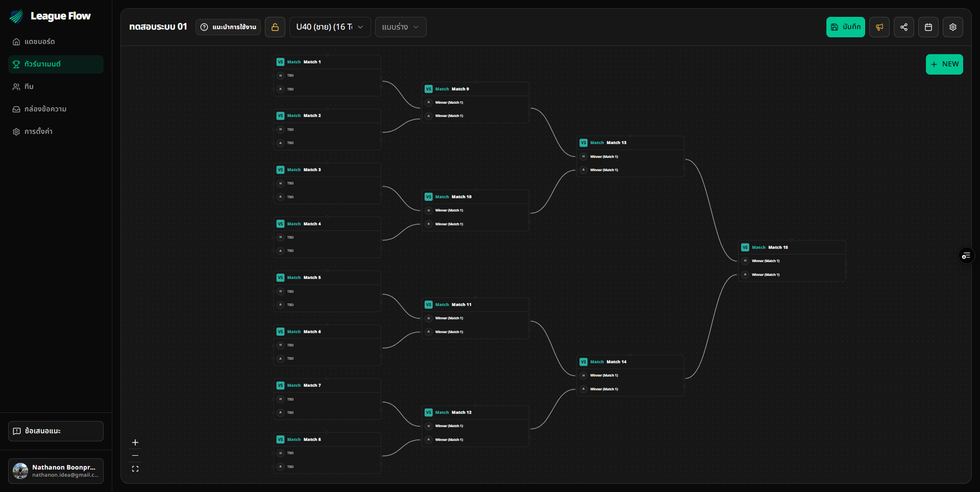Click the VS icon of Match 8
The width and height of the screenshot is (980, 492).
click(280, 439)
